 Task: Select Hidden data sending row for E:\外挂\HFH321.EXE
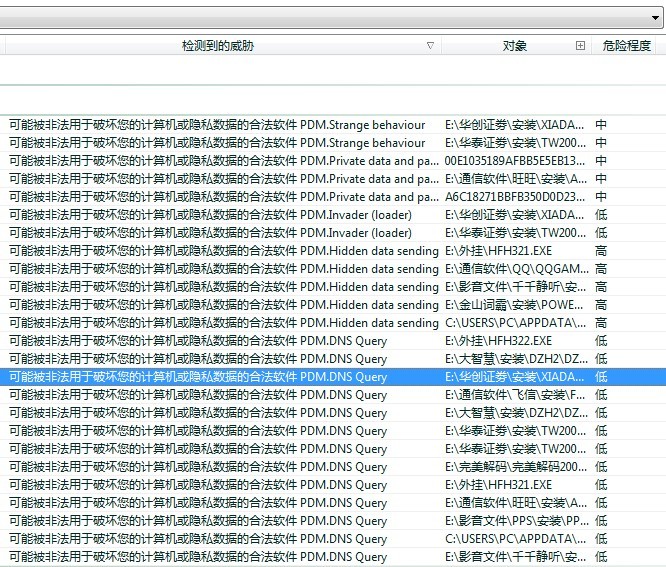(x=333, y=251)
